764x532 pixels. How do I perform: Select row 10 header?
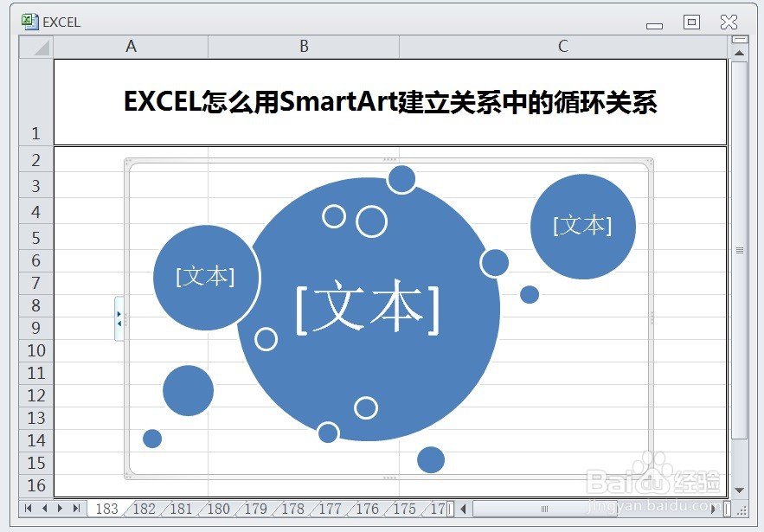(x=35, y=350)
